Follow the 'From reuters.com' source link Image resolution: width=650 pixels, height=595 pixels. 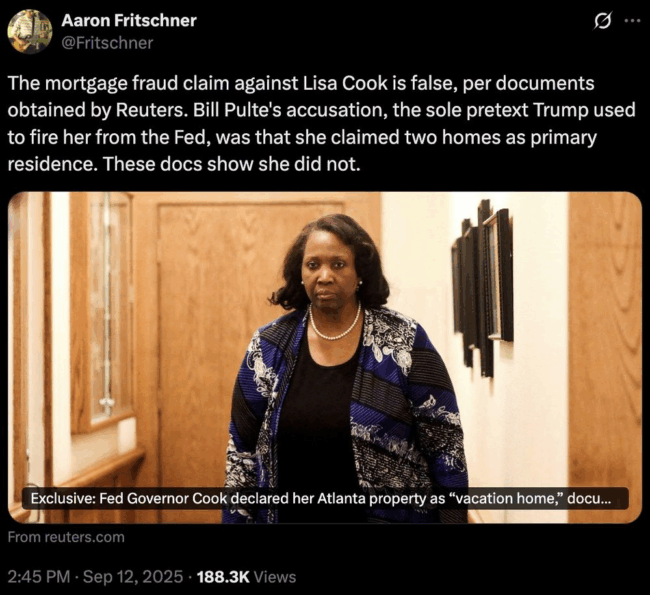[x=66, y=537]
